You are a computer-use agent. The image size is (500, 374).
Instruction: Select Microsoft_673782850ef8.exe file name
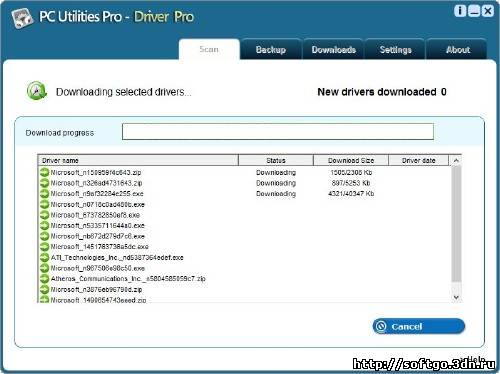point(95,215)
